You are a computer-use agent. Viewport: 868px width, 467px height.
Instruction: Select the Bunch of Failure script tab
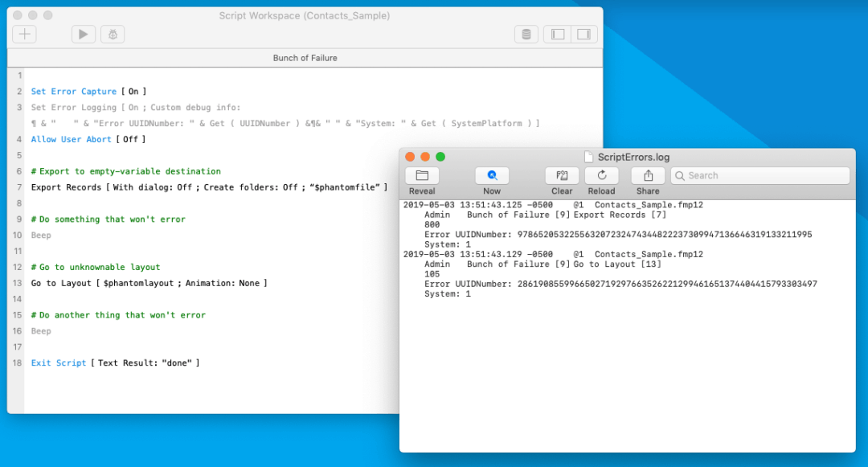click(x=305, y=57)
